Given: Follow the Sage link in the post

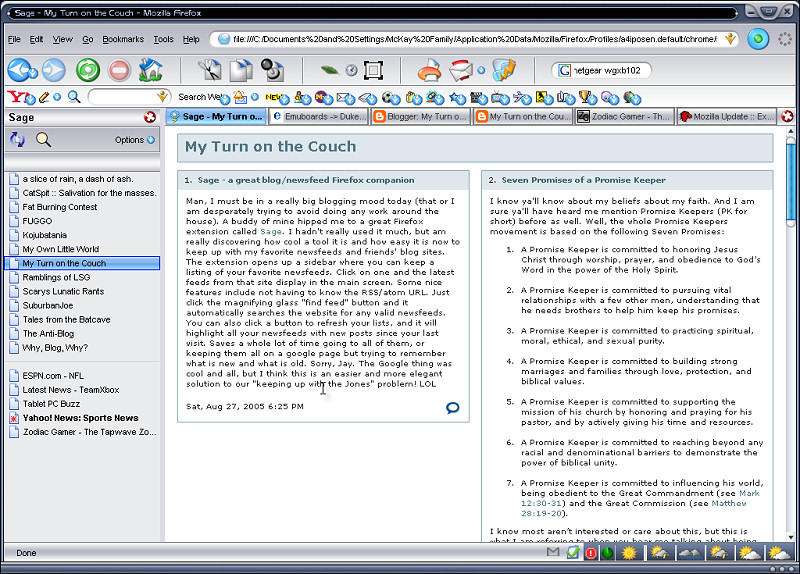Looking at the screenshot, I should [271, 232].
